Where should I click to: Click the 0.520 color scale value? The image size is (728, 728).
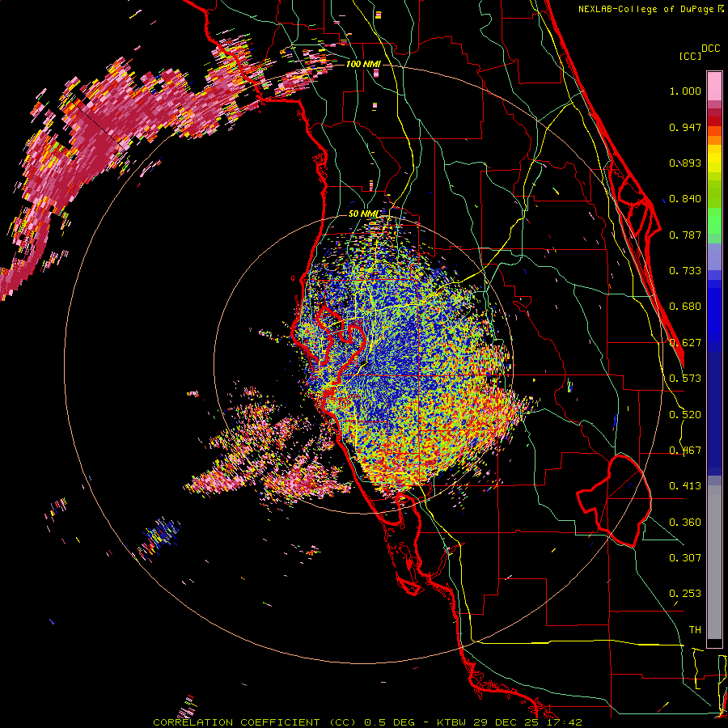pyautogui.click(x=685, y=415)
